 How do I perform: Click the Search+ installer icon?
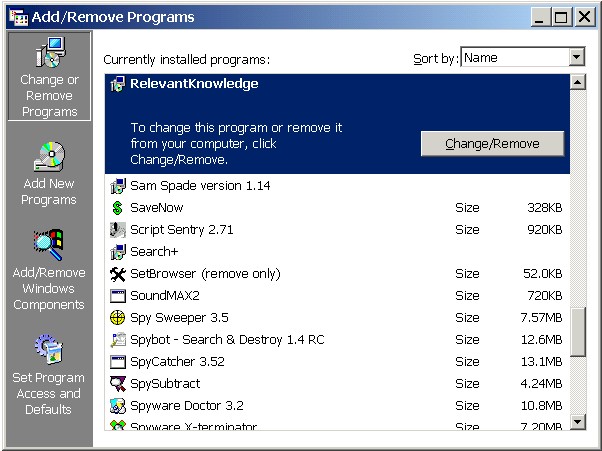[x=117, y=252]
